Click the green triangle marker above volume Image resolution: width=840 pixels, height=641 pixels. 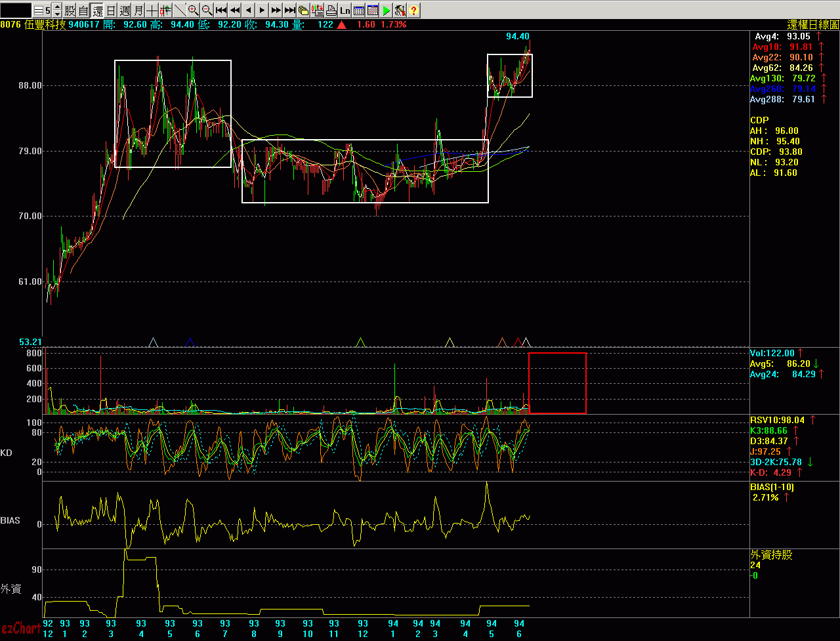[x=360, y=342]
